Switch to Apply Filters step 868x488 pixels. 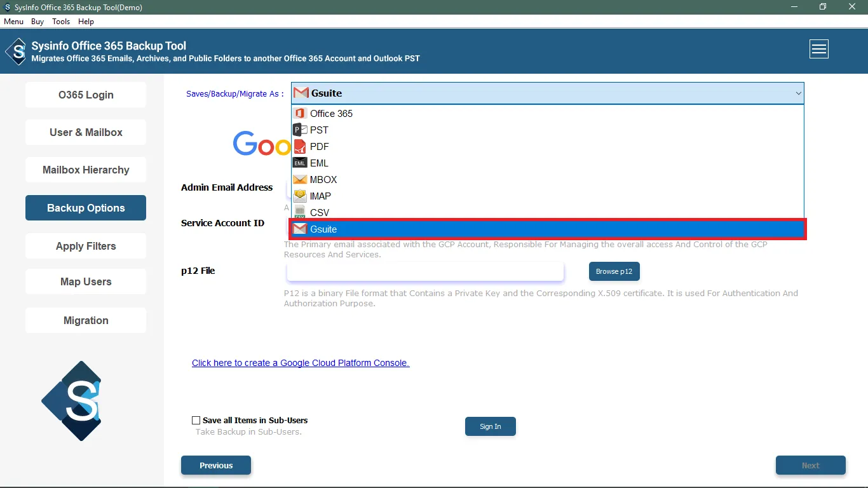pyautogui.click(x=86, y=246)
